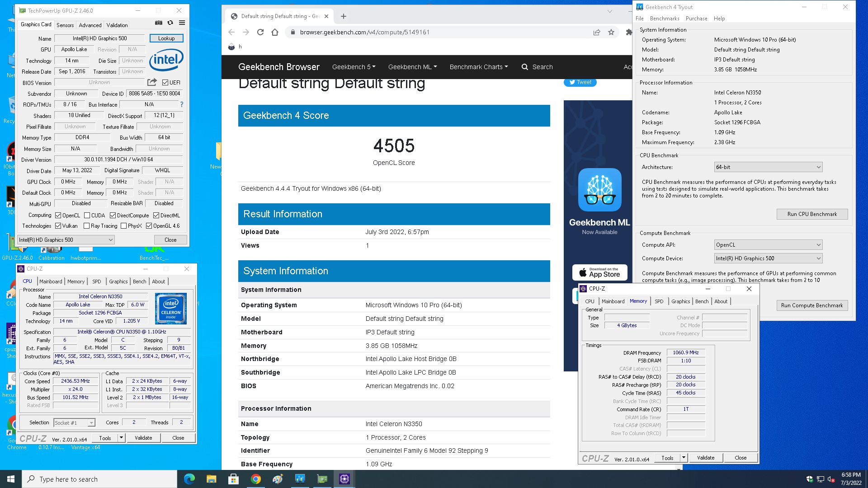Viewport: 868px width, 488px height.
Task: Open the Compute Device dropdown
Action: [768, 258]
